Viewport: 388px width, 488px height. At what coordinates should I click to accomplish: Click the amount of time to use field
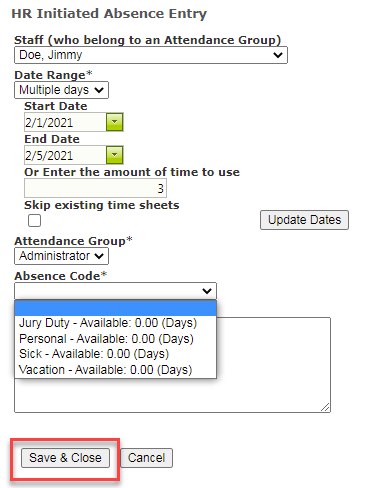pyautogui.click(x=95, y=188)
